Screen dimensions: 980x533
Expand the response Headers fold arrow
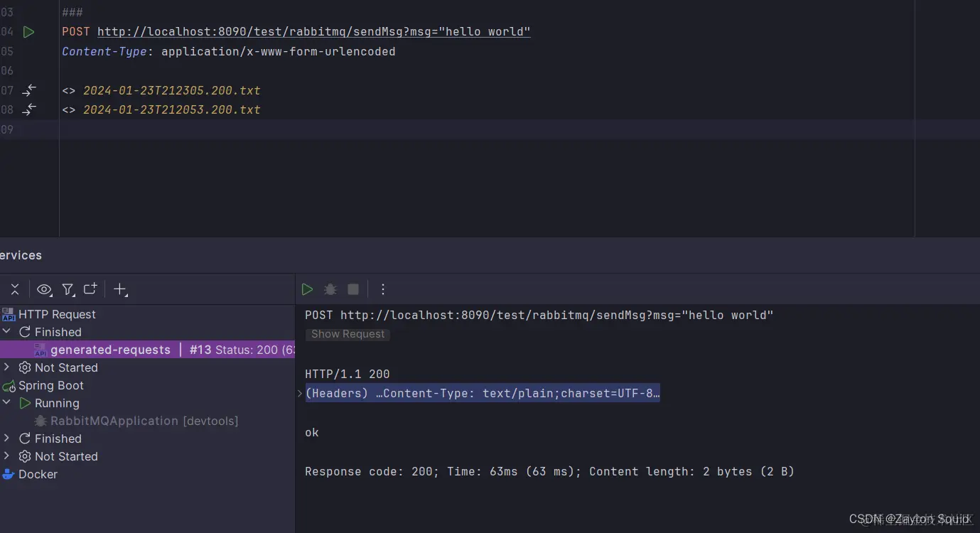(300, 393)
